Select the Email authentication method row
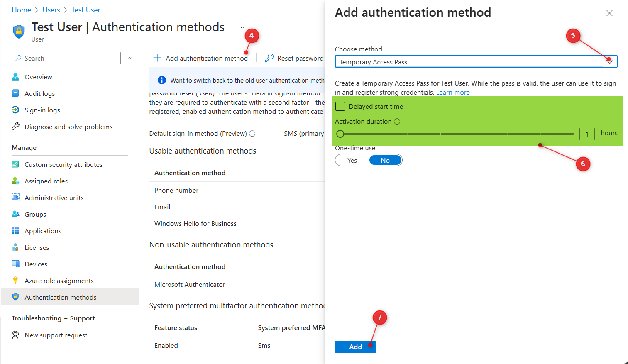Image resolution: width=628 pixels, height=364 pixels. pyautogui.click(x=237, y=207)
